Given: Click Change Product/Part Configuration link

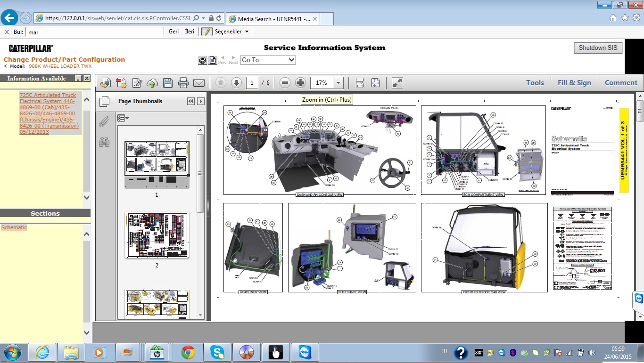Looking at the screenshot, I should pos(64,59).
